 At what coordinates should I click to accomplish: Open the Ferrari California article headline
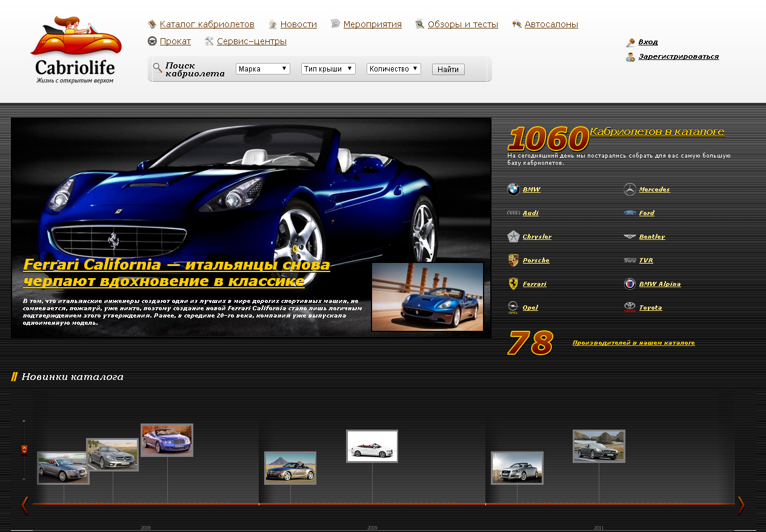click(x=176, y=273)
